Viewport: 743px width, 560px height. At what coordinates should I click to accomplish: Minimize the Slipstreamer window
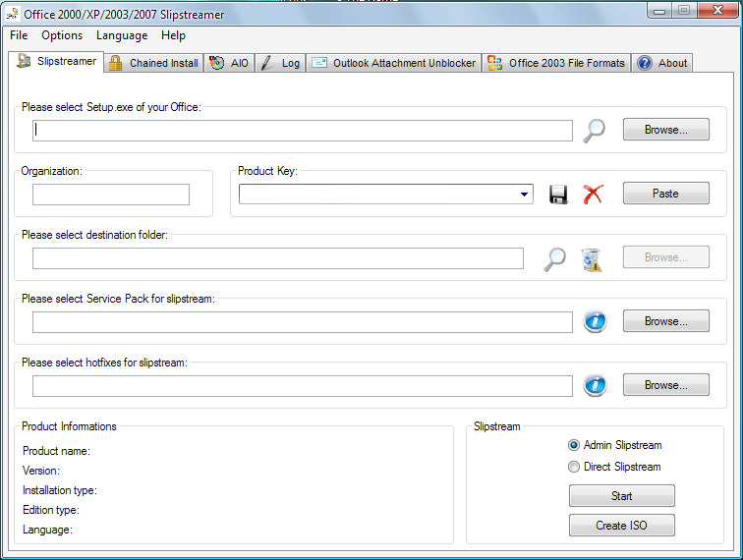point(659,11)
